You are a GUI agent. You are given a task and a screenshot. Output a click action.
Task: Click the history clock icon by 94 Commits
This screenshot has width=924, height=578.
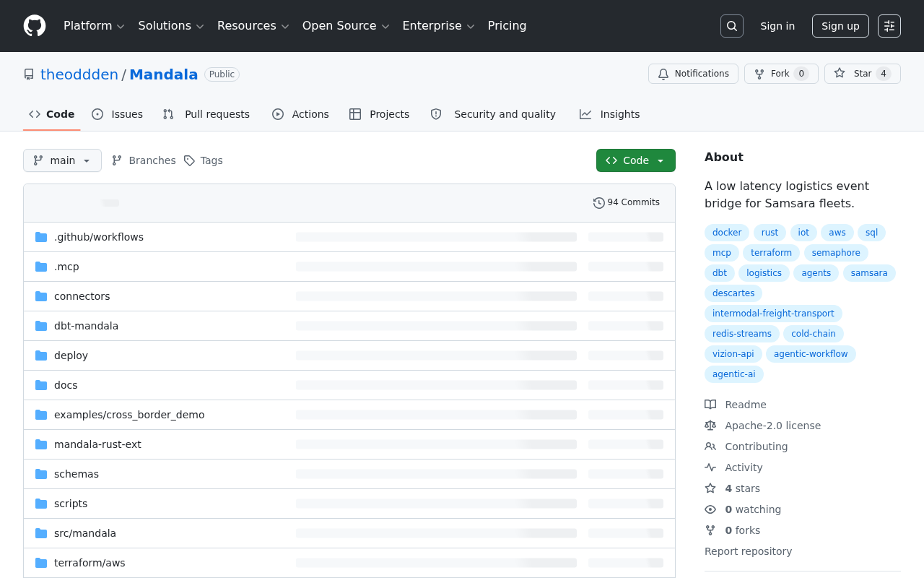click(x=599, y=203)
